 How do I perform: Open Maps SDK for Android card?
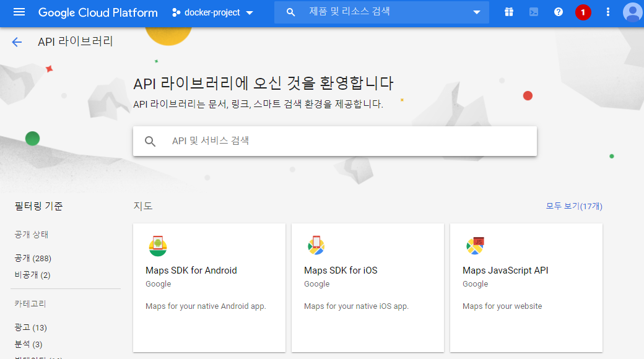click(209, 288)
